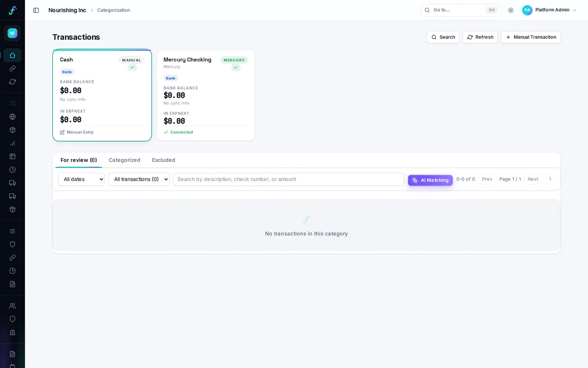Open the All dates dropdown
Viewport: 588px width, 368px height.
[81, 179]
